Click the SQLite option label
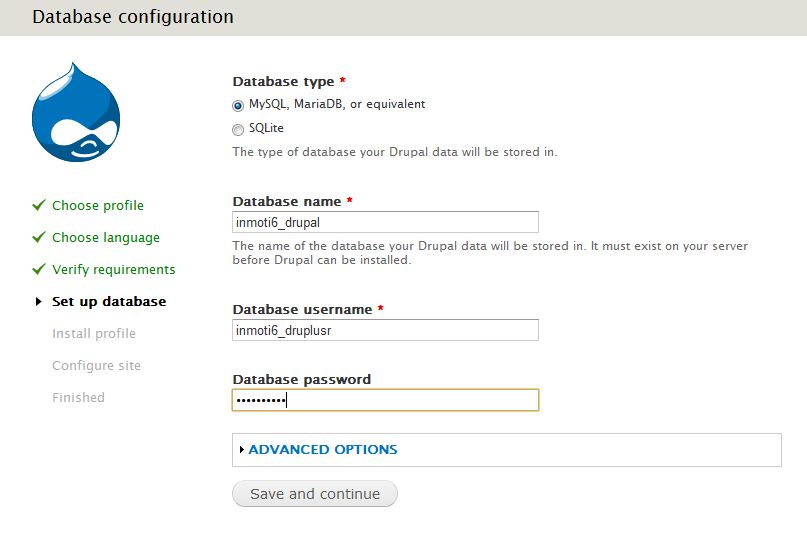Image resolution: width=807 pixels, height=548 pixels. (x=267, y=128)
